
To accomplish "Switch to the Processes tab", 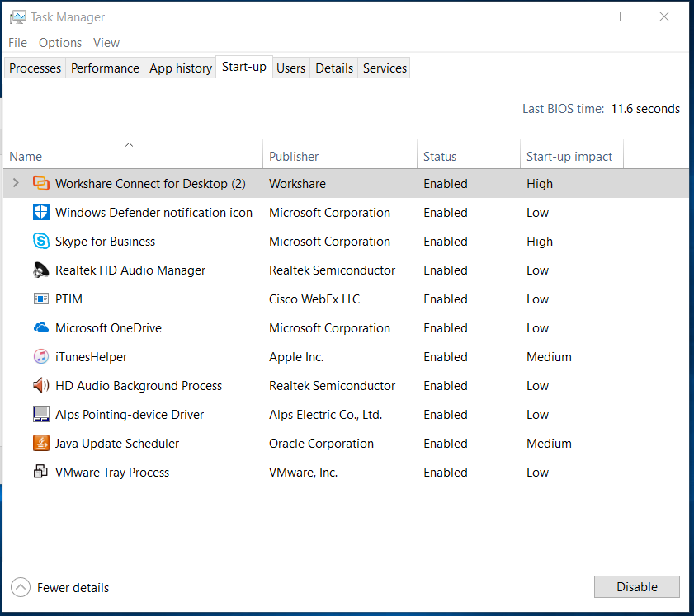I will pos(35,68).
